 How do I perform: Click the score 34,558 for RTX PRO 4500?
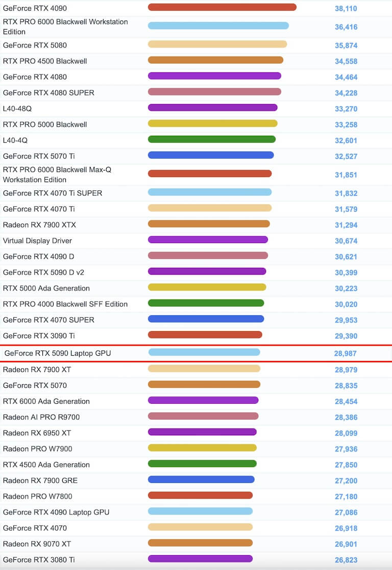pyautogui.click(x=346, y=61)
